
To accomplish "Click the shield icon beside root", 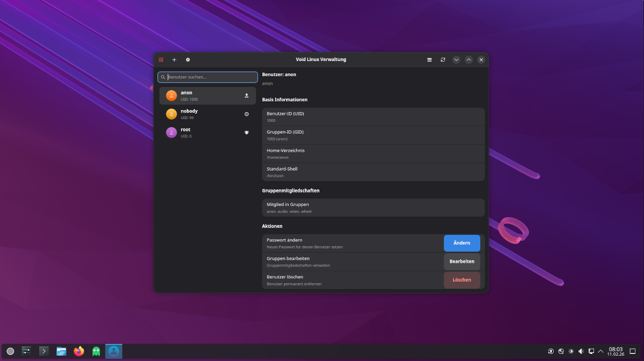I will click(x=247, y=132).
